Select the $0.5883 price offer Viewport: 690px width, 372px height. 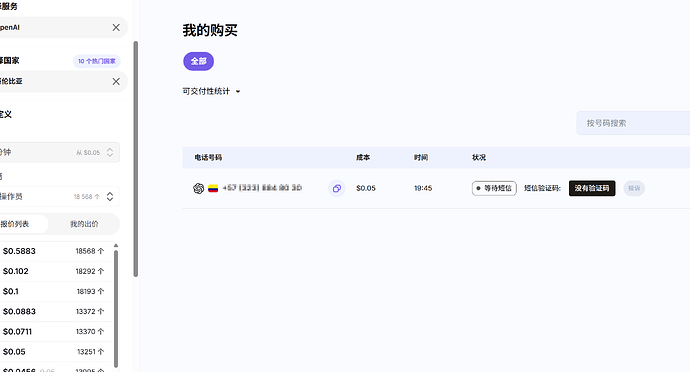55,251
